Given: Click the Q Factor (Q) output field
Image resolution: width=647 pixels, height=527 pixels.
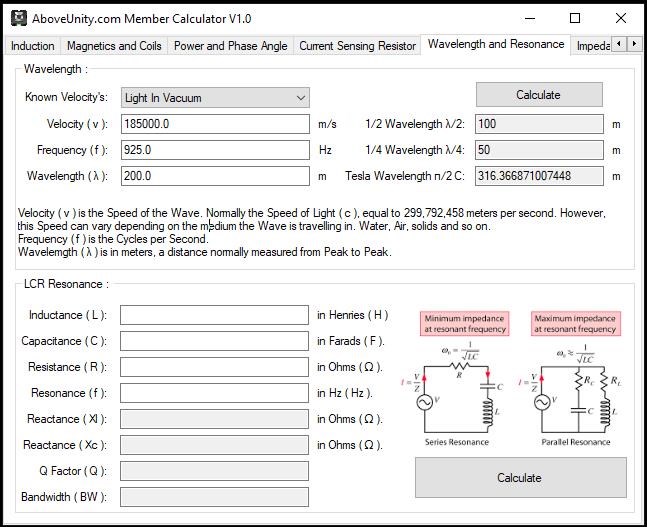Looking at the screenshot, I should [x=214, y=471].
